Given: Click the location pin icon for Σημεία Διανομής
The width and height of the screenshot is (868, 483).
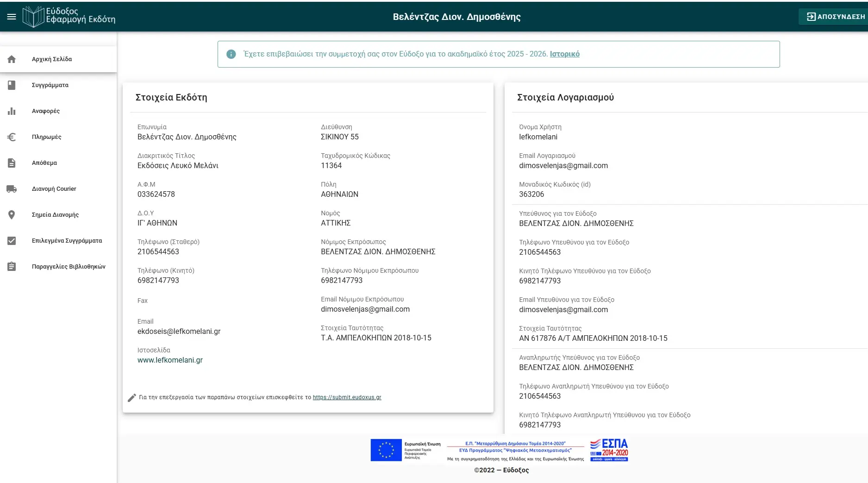Looking at the screenshot, I should [x=12, y=215].
